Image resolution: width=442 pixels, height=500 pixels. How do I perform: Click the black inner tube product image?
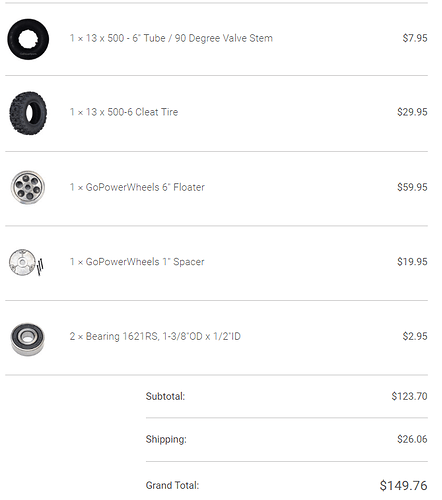tap(28, 39)
